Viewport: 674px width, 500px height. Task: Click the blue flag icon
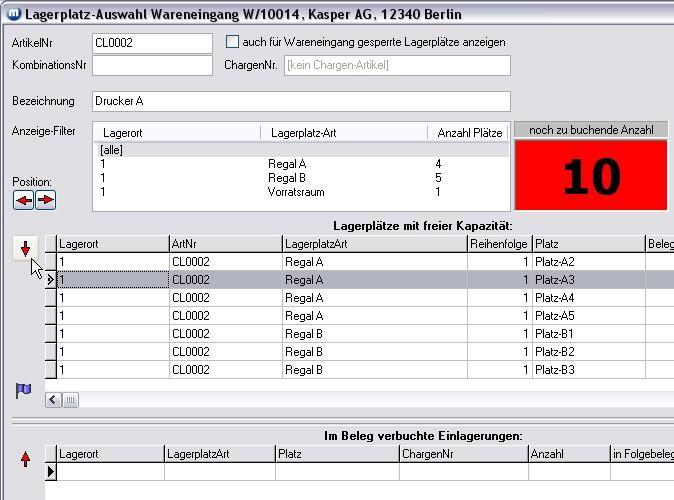(24, 390)
